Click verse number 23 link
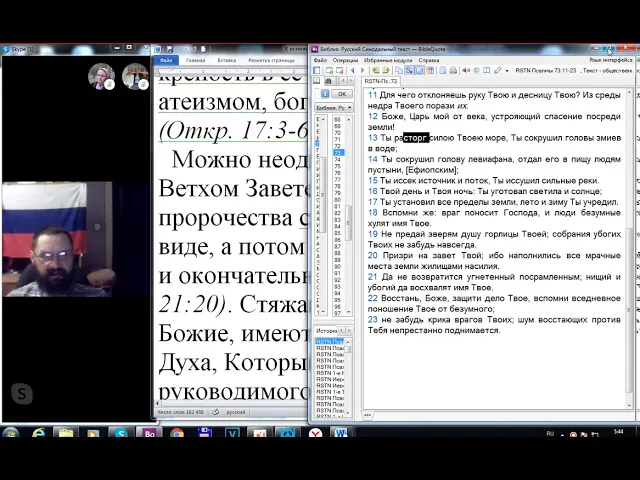This screenshot has width=640, height=480. pos(373,320)
